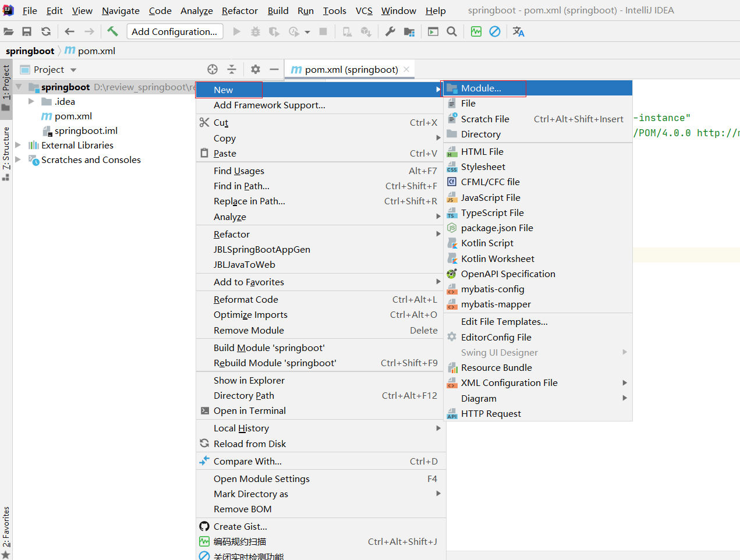Hide the Project tool window with minus icon

click(x=274, y=69)
